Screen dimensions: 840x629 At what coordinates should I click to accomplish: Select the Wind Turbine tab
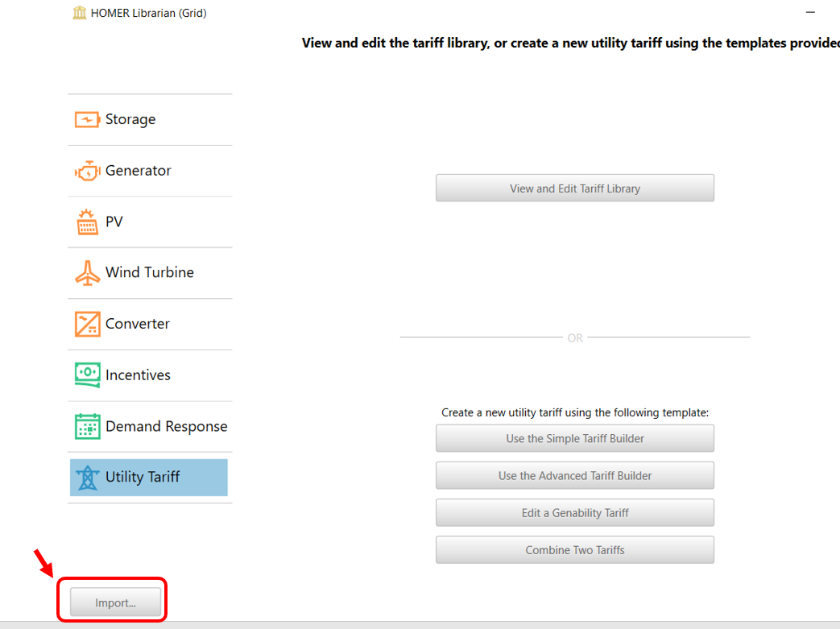point(150,273)
